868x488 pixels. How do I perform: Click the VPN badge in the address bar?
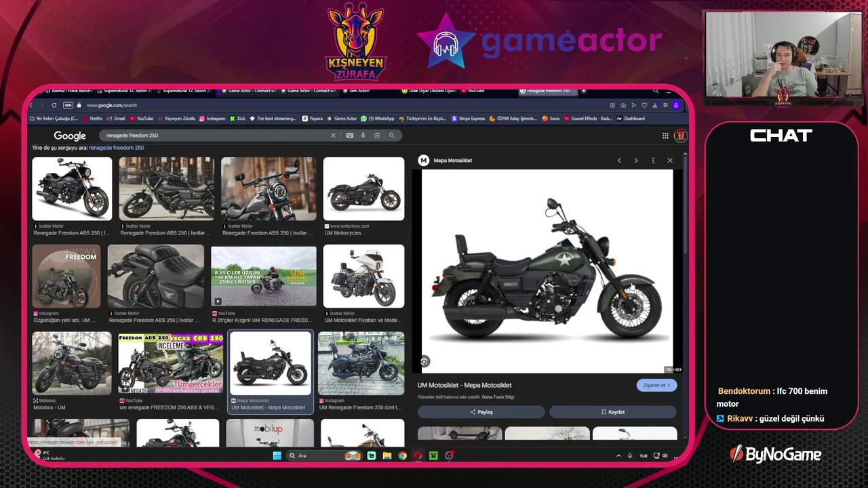[68, 105]
